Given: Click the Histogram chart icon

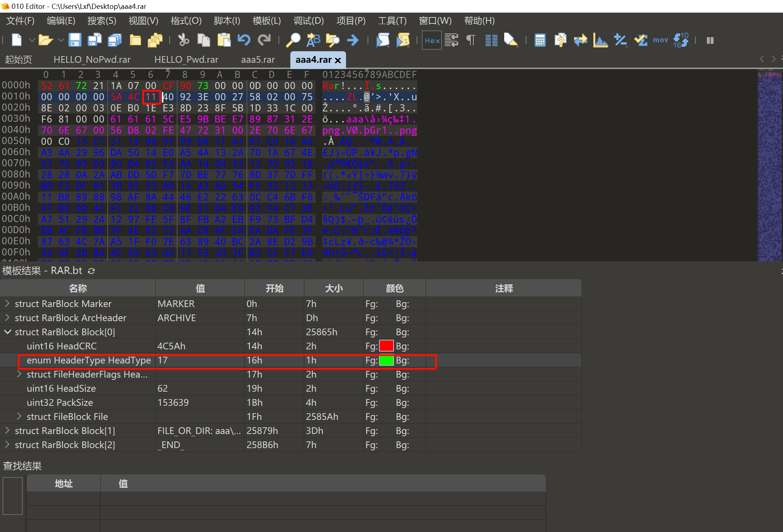Looking at the screenshot, I should click(x=600, y=40).
